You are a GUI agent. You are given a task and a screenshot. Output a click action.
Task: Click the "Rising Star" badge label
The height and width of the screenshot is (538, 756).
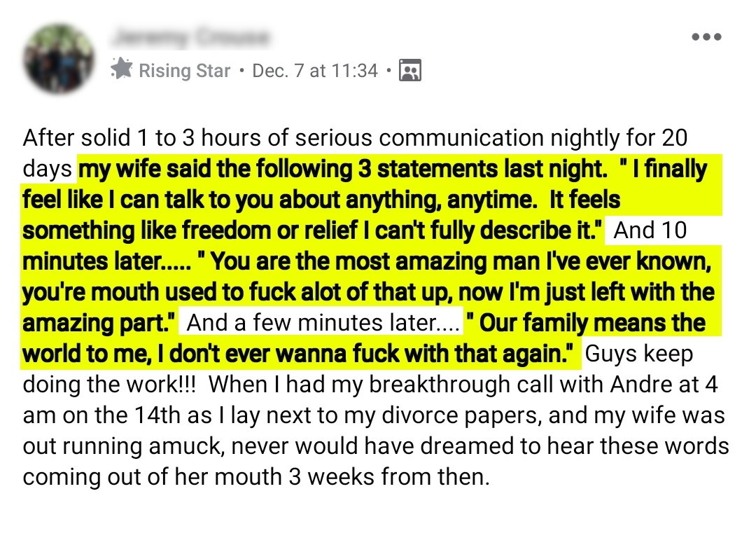(x=184, y=71)
